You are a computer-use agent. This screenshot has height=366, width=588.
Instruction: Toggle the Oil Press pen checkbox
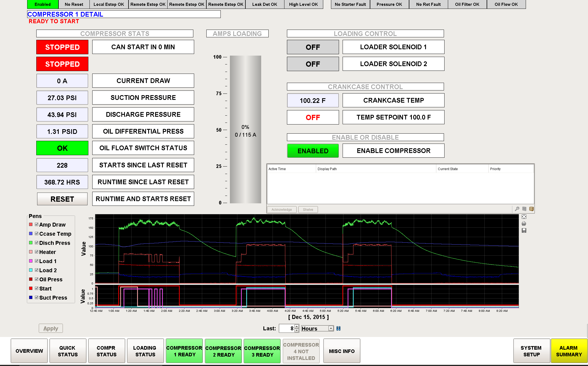pyautogui.click(x=37, y=279)
